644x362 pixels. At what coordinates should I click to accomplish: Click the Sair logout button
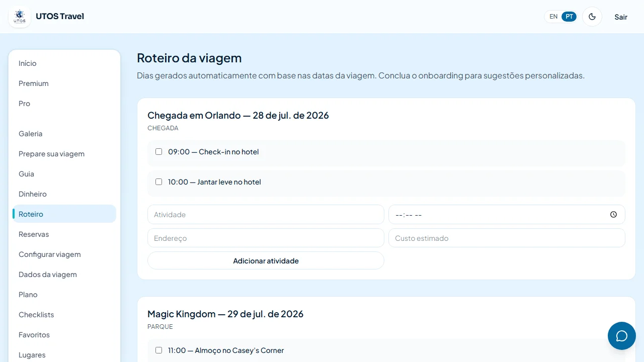[x=621, y=17]
